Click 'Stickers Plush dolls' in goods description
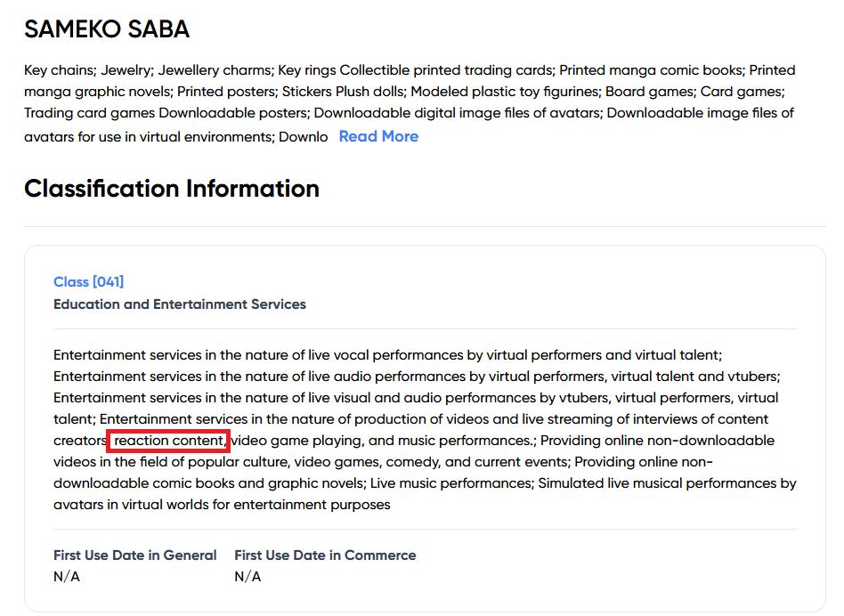 (344, 92)
